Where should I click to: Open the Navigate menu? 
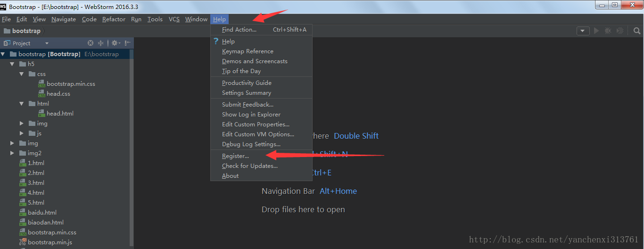[x=64, y=19]
